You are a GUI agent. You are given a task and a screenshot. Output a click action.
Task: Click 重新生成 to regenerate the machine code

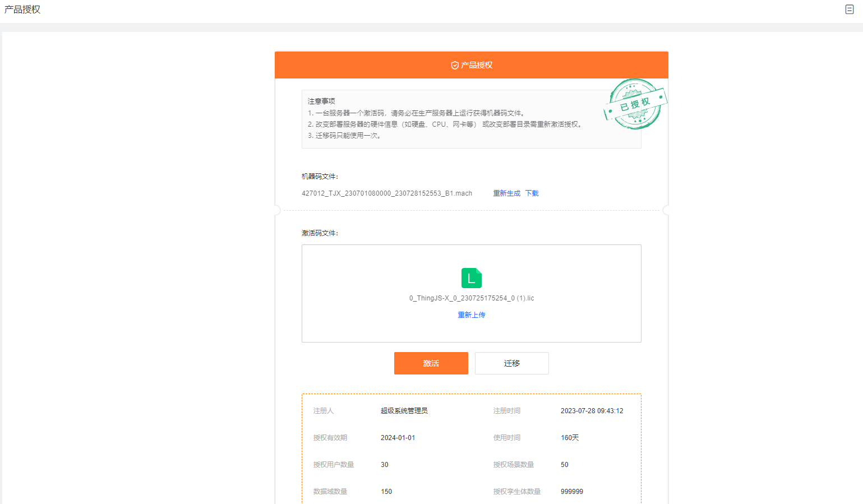[x=506, y=193]
